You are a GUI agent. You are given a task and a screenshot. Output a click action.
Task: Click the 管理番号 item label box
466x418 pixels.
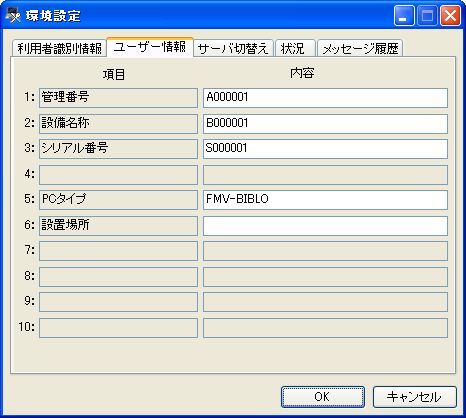click(118, 98)
